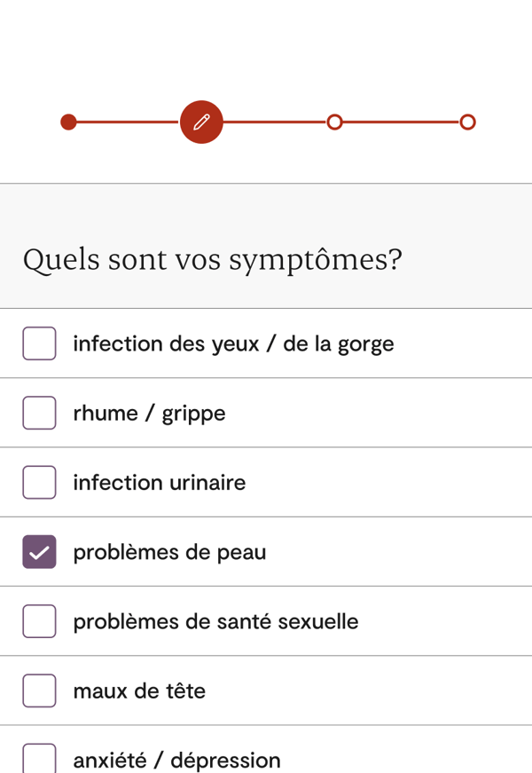
Task: Click the pencil edit step icon
Action: (x=201, y=122)
